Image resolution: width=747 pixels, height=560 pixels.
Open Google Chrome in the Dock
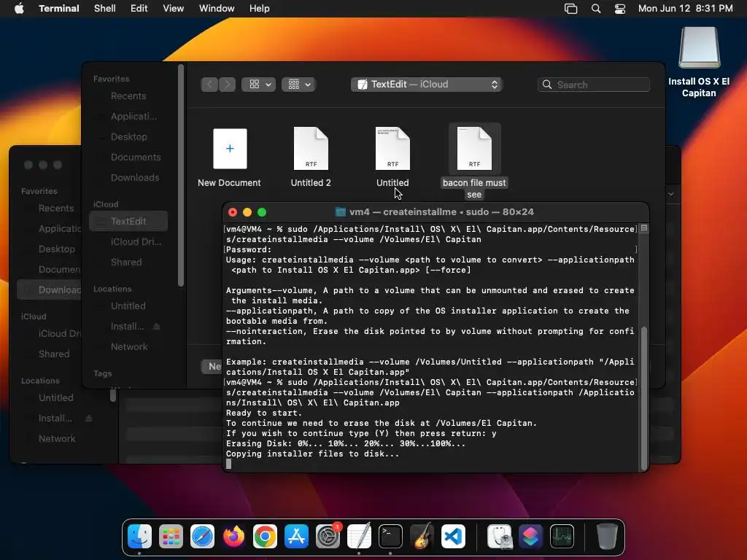(x=265, y=537)
